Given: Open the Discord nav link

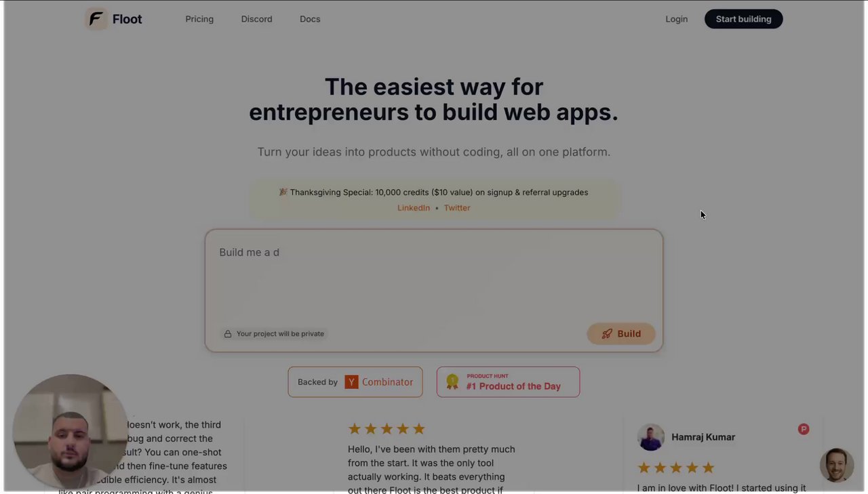Looking at the screenshot, I should click(x=256, y=19).
